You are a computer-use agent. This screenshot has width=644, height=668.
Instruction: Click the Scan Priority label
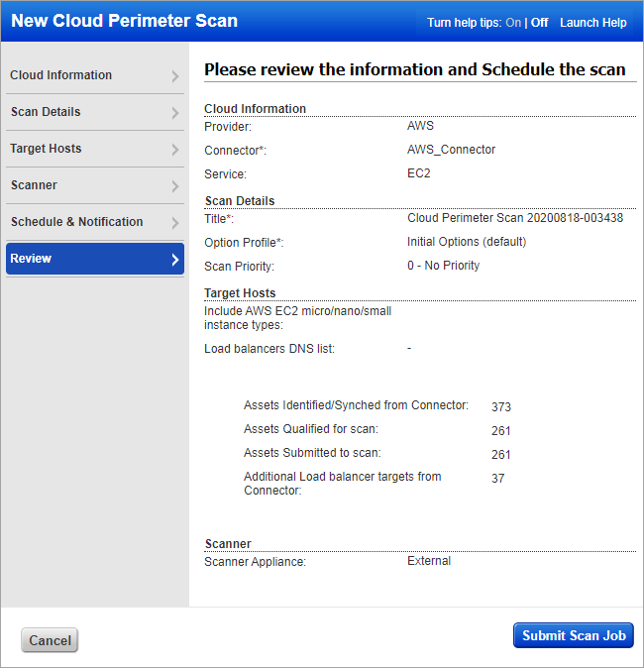239,267
